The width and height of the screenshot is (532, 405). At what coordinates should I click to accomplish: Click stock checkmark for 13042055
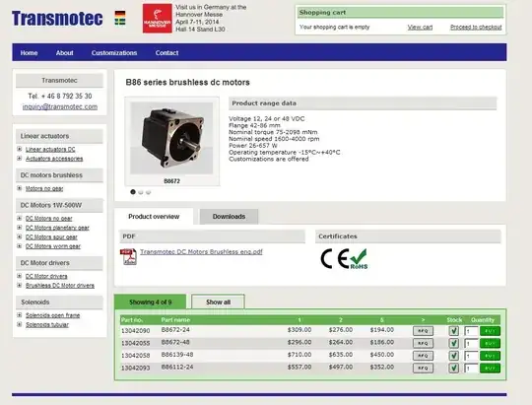click(453, 343)
